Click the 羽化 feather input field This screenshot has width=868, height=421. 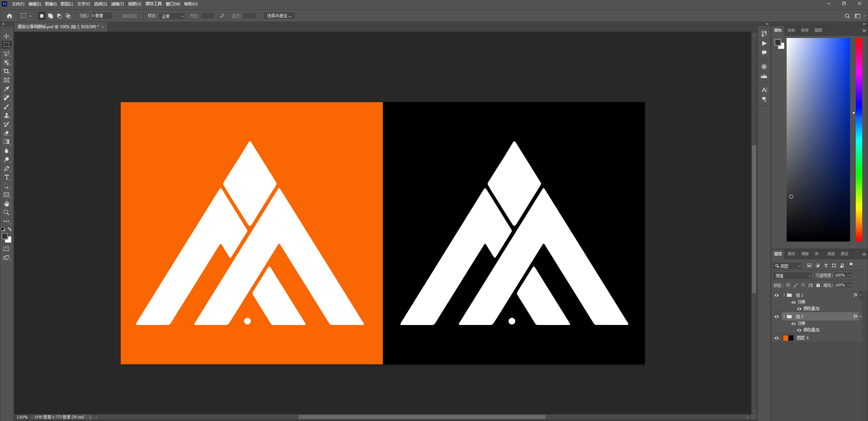[101, 16]
